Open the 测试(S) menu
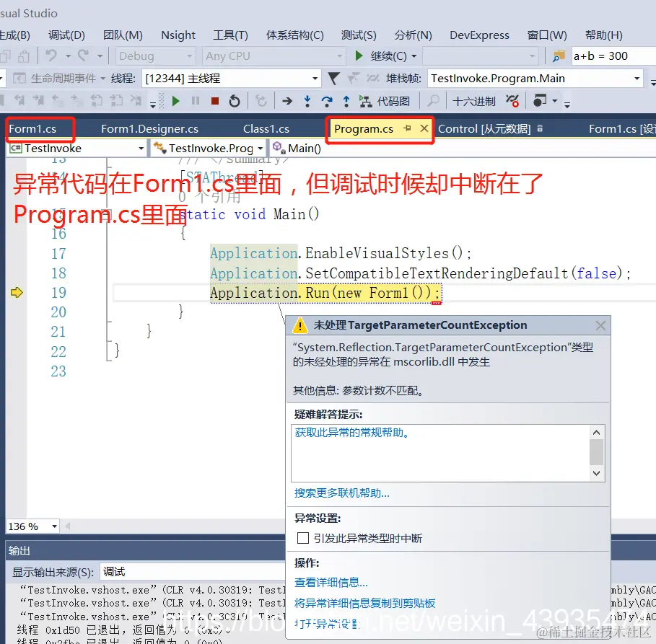 359,35
